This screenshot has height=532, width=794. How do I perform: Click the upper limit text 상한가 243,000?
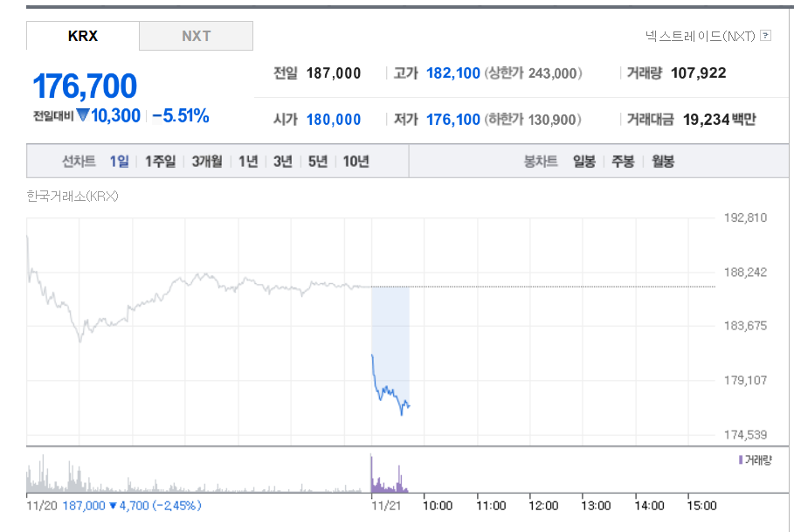pyautogui.click(x=533, y=73)
